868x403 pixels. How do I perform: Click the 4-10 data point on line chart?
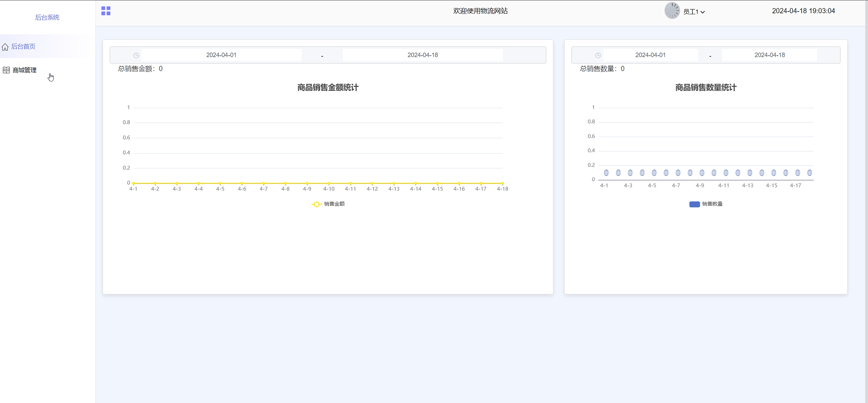[x=329, y=183]
